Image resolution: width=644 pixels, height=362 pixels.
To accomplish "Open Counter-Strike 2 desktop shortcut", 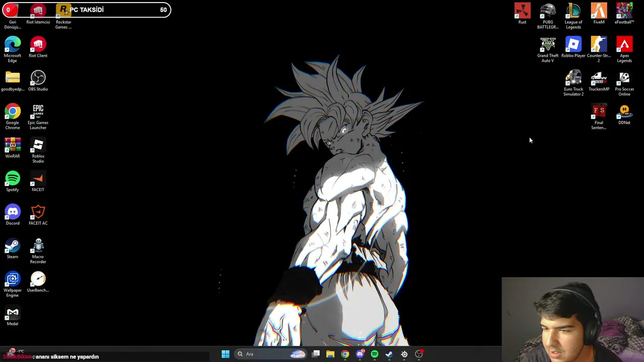I will click(599, 49).
